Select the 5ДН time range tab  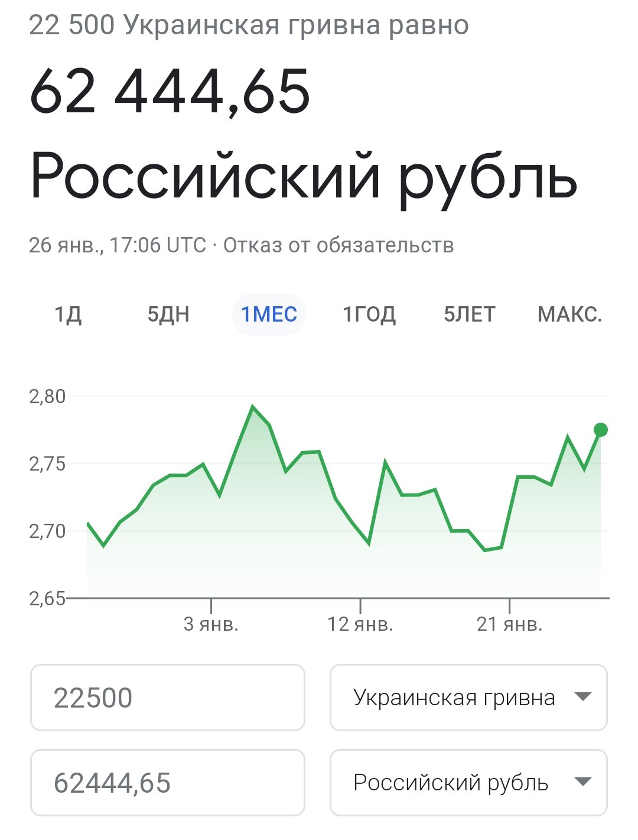[x=168, y=314]
